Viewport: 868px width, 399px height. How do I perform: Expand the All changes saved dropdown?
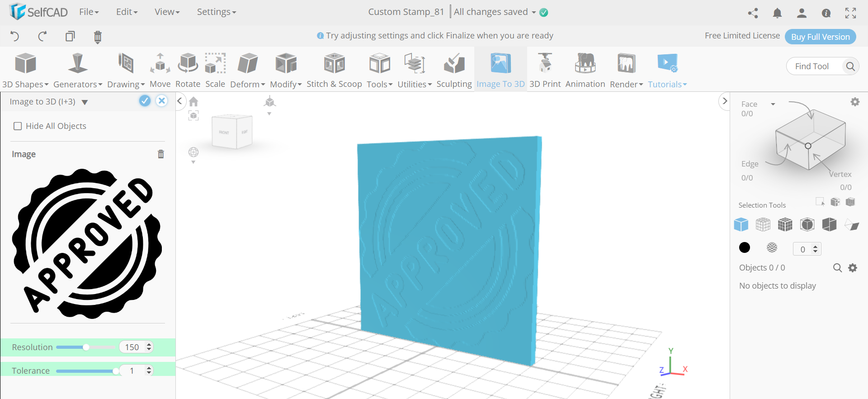(533, 12)
